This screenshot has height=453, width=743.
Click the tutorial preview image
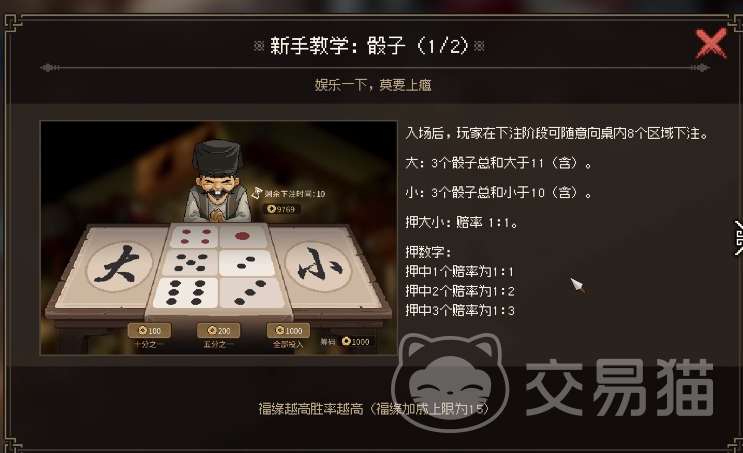[218, 238]
